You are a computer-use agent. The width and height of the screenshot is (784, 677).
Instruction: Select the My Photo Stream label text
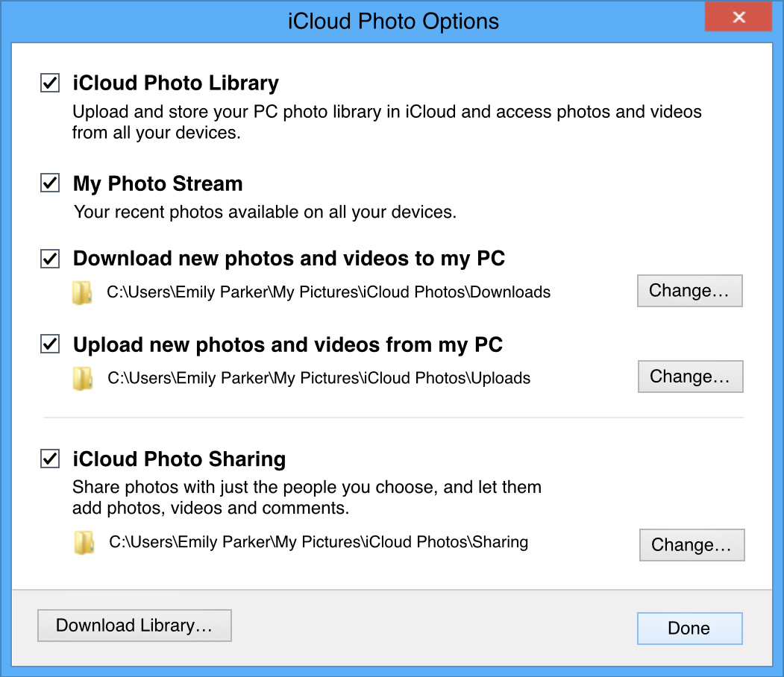coord(157,183)
